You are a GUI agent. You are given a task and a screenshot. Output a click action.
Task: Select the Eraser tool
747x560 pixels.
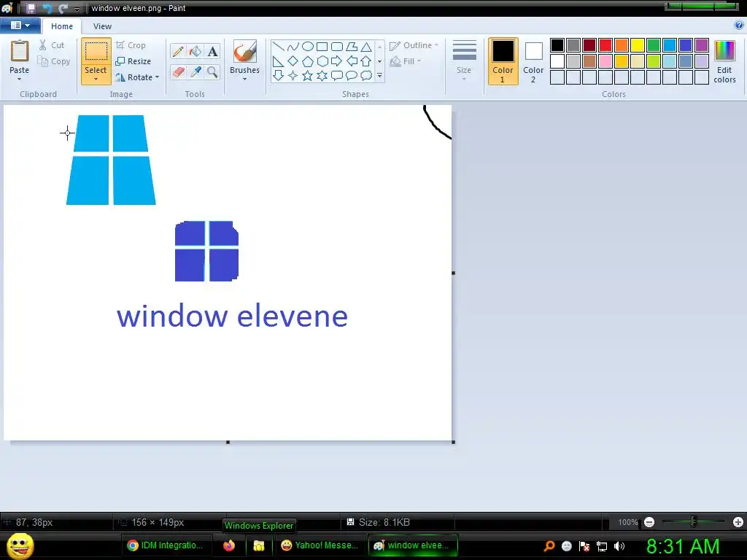[x=178, y=72]
